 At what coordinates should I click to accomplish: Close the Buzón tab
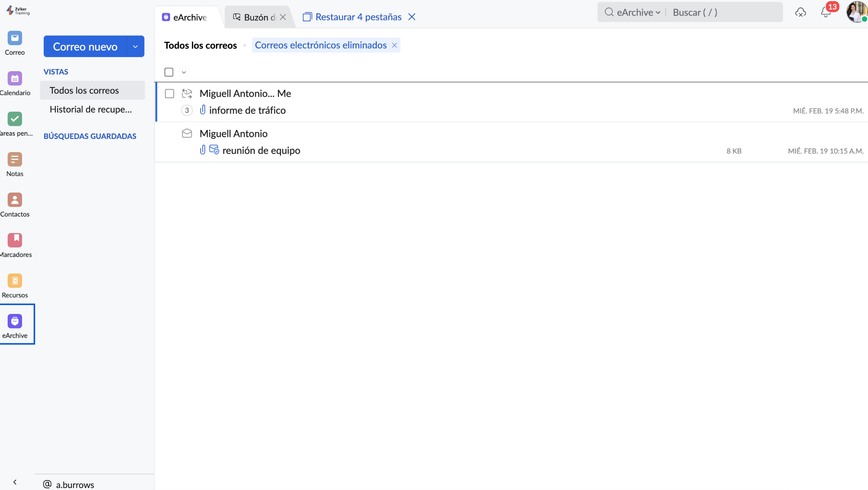283,17
